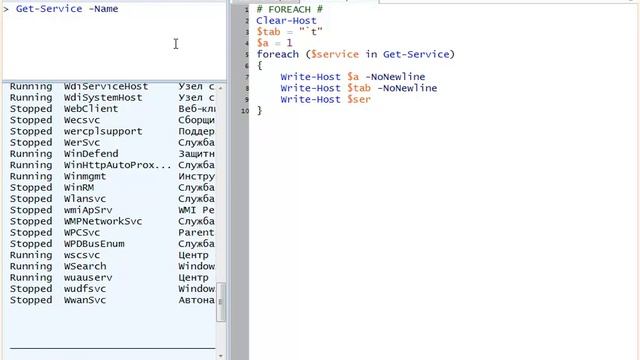Click the output pane scrollbar down arrow

tap(220, 356)
